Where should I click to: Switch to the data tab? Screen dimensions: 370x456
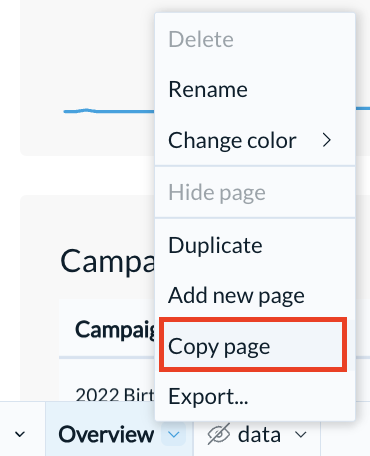point(259,434)
